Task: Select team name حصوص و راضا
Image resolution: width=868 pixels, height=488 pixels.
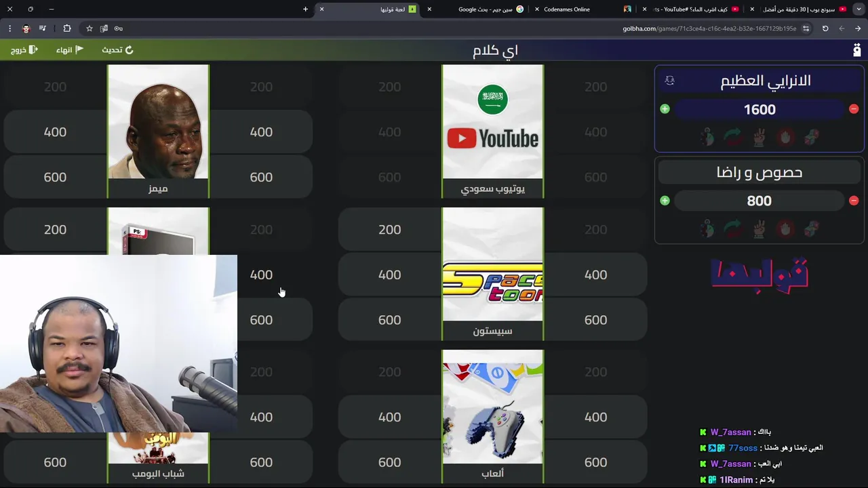Action: (759, 172)
